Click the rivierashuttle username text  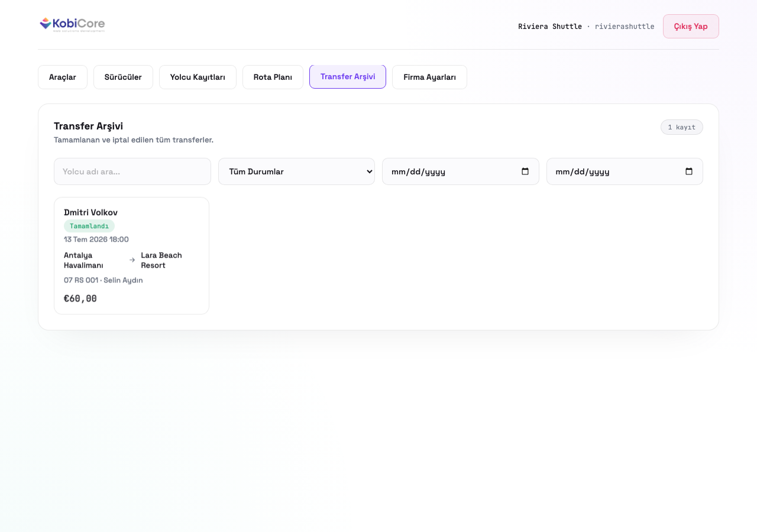[x=625, y=27]
